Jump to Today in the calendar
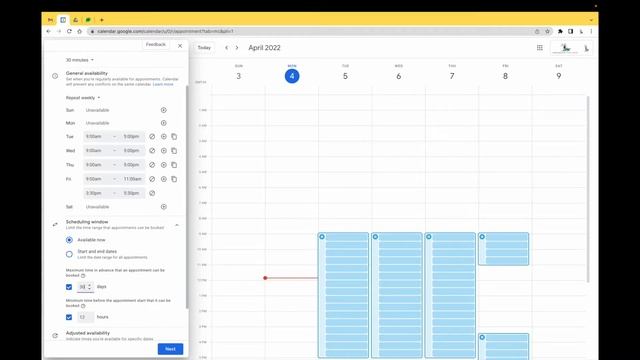Viewport: 640px width, 360px height. point(204,48)
